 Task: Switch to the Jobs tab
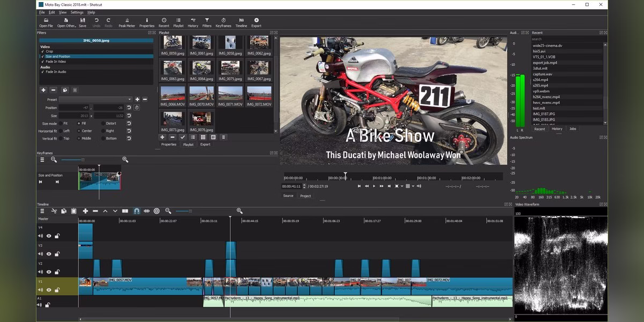[573, 129]
